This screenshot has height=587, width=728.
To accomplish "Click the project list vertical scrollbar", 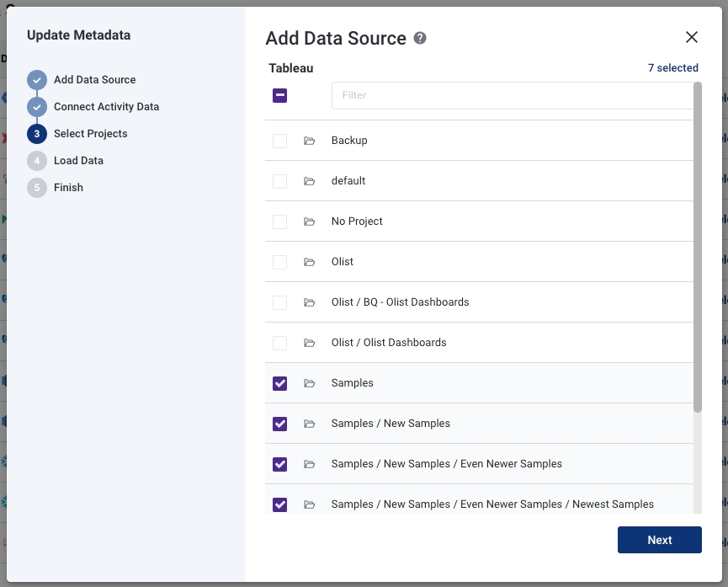I will 697,253.
